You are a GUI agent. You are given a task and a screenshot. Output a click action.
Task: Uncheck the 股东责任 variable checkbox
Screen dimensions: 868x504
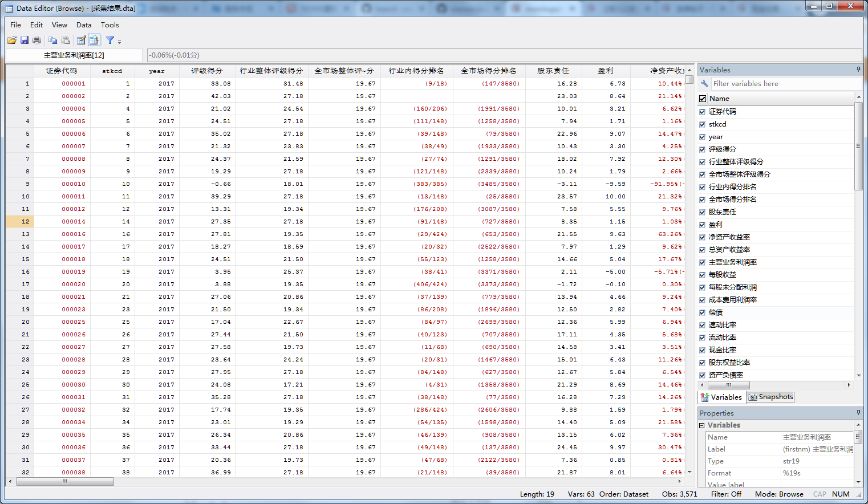(x=703, y=212)
